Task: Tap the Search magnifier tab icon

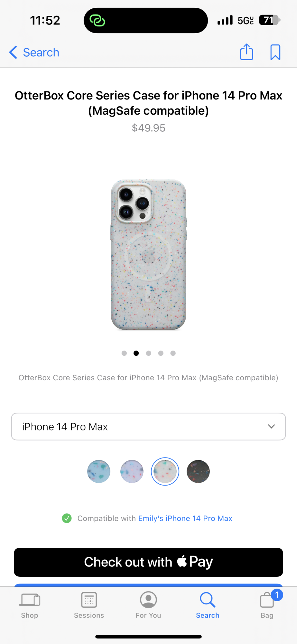Action: click(208, 600)
